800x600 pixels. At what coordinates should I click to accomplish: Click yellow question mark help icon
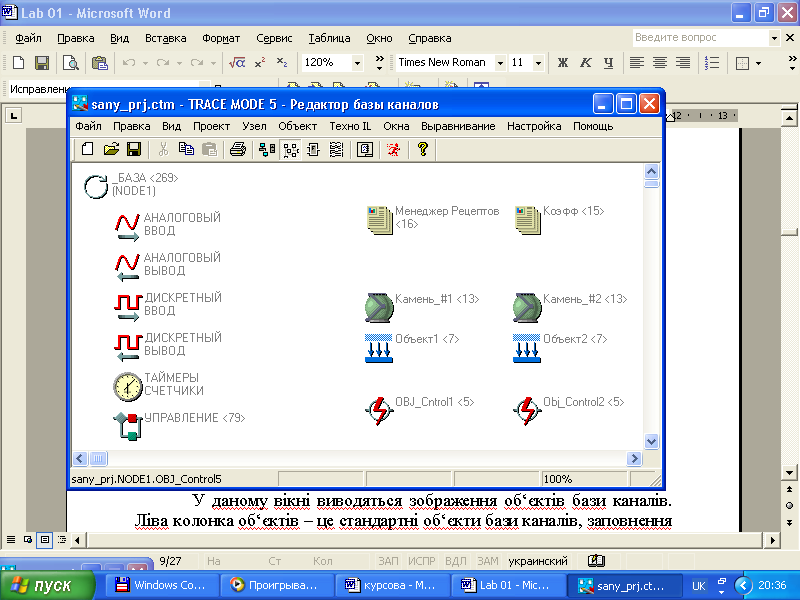(x=422, y=149)
